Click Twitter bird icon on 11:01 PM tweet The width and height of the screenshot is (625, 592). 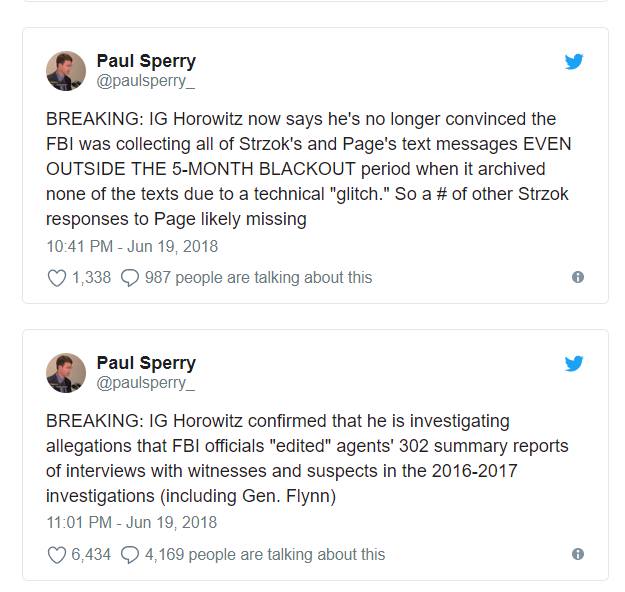(573, 363)
